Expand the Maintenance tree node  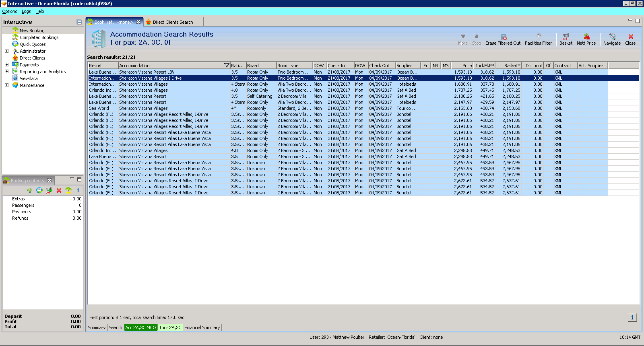tap(6, 85)
